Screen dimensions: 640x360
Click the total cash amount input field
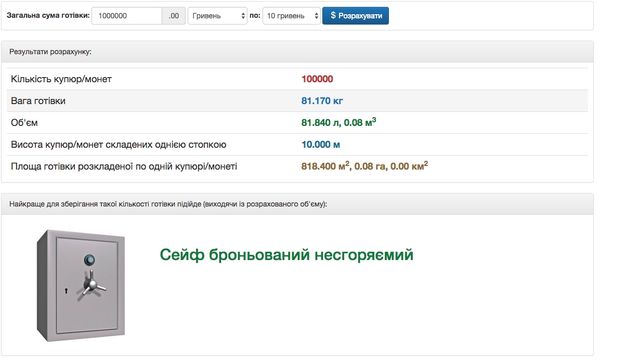(127, 16)
